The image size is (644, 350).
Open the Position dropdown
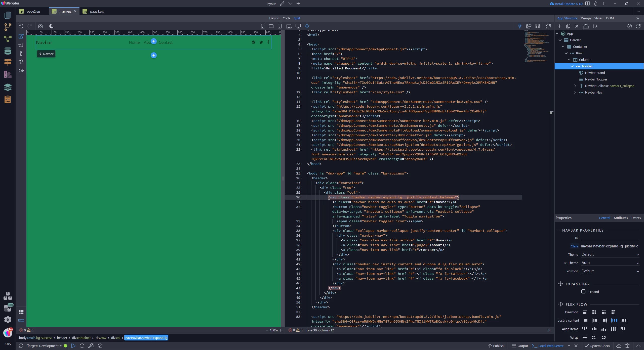point(610,271)
